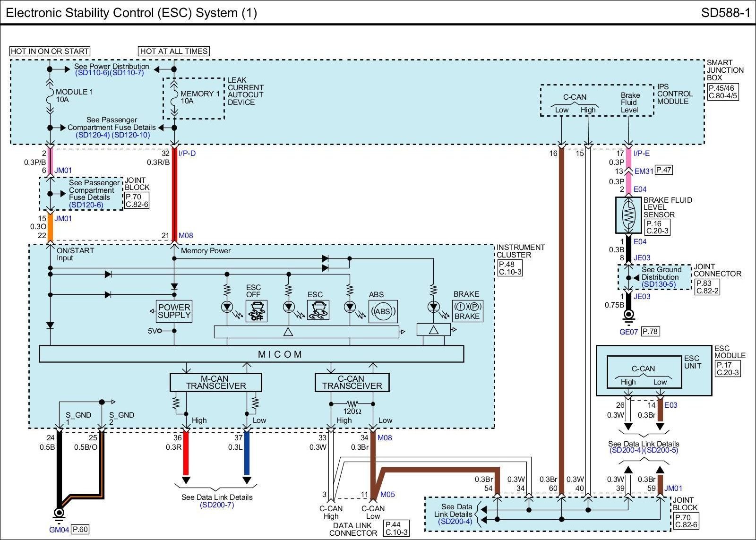Click the ESC OFF warning lamp icon

pyautogui.click(x=257, y=311)
